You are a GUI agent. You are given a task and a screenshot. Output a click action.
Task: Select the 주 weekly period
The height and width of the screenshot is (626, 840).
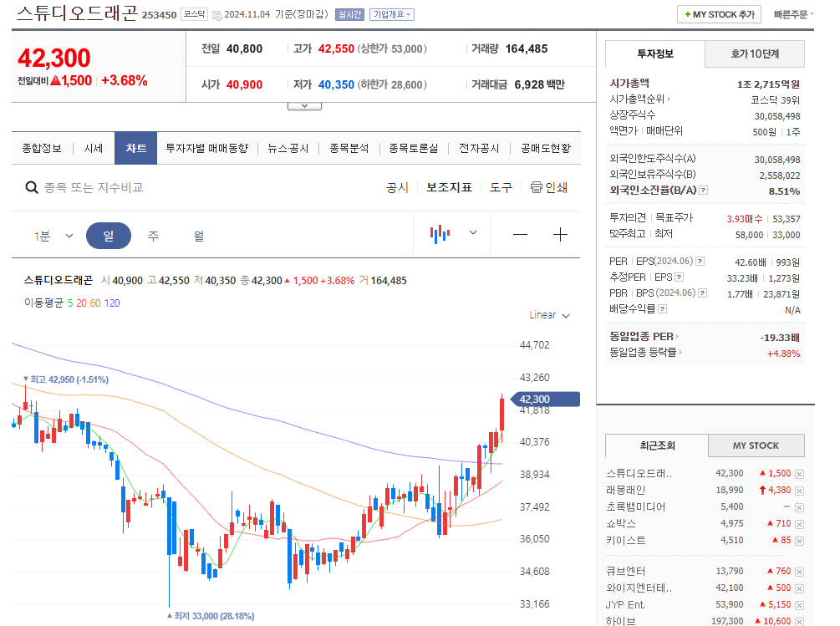pos(153,236)
